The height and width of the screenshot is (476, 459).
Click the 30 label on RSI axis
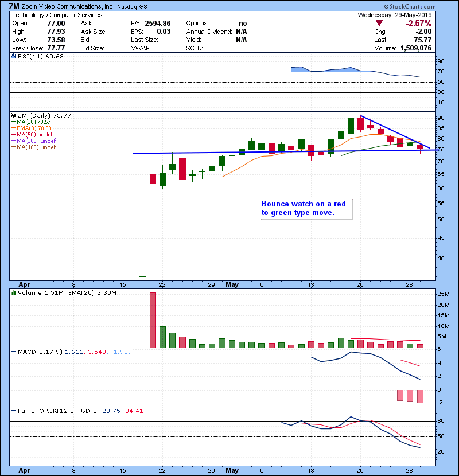[441, 92]
